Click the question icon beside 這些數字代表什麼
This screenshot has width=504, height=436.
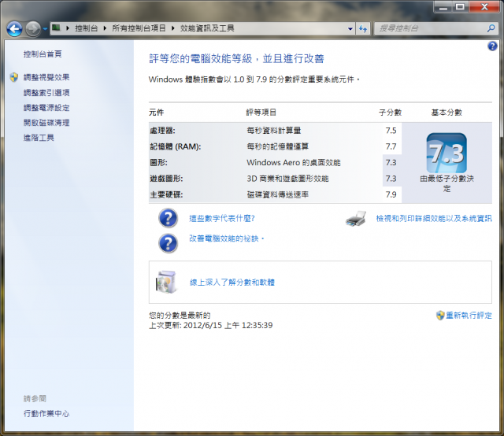[168, 218]
